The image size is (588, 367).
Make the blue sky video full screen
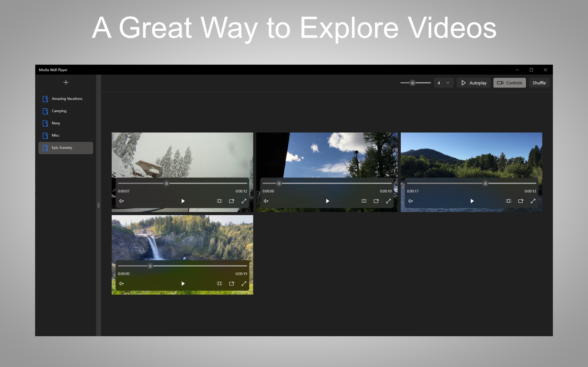[x=389, y=201]
